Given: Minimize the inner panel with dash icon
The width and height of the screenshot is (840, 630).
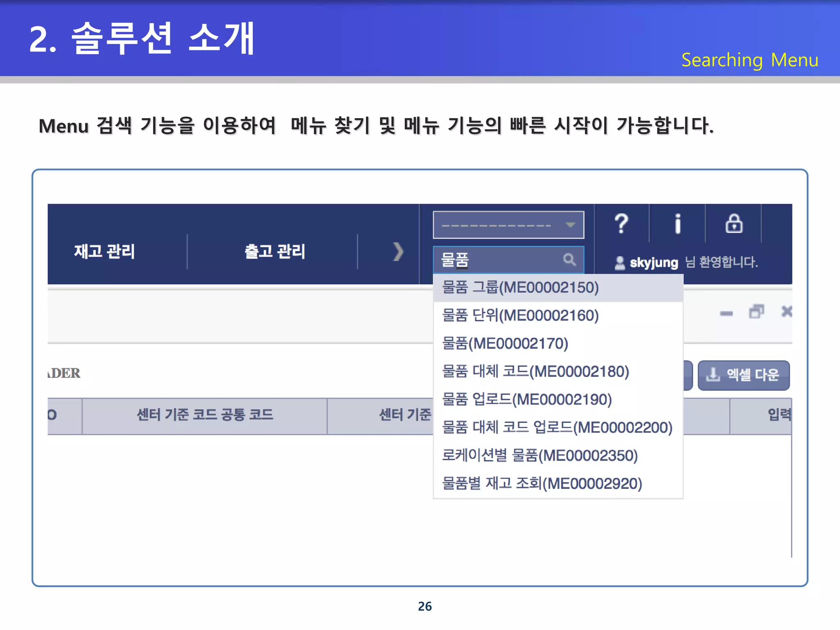Looking at the screenshot, I should [726, 314].
